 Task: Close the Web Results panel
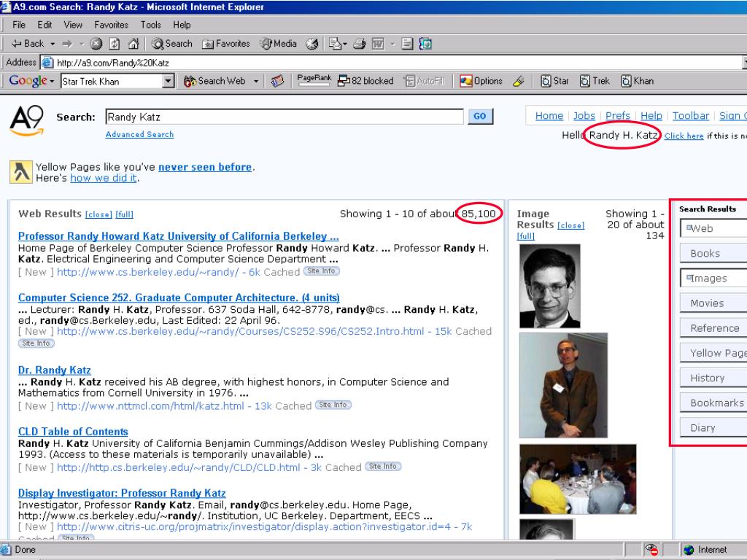click(x=98, y=214)
